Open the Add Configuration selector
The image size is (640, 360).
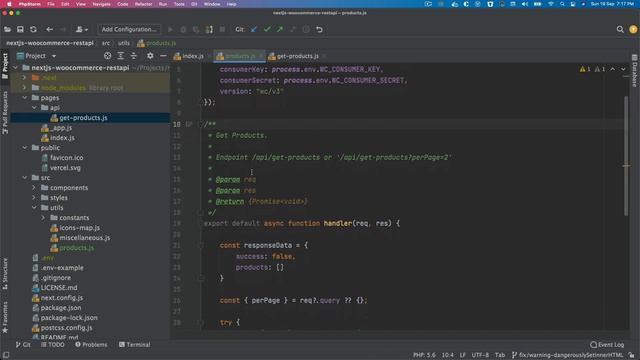pos(129,29)
